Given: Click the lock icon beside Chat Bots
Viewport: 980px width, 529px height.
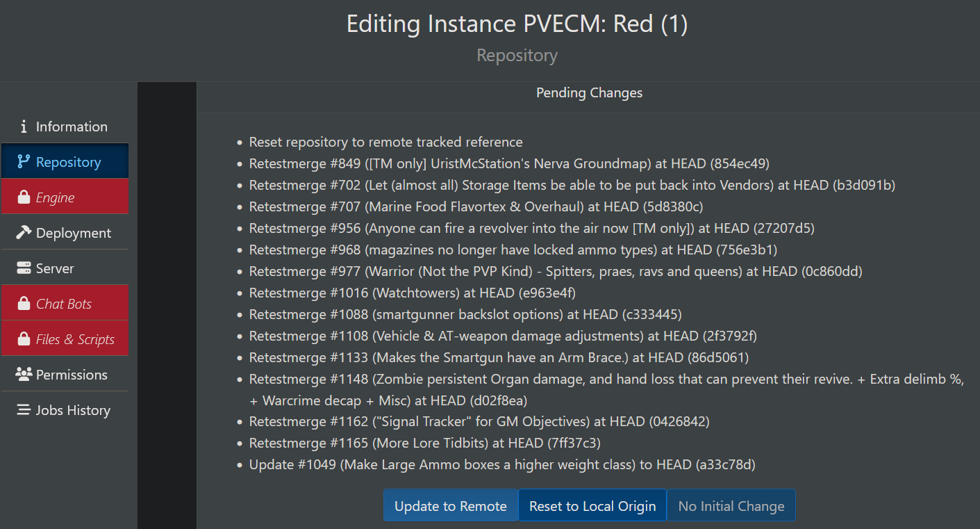Looking at the screenshot, I should coord(24,304).
